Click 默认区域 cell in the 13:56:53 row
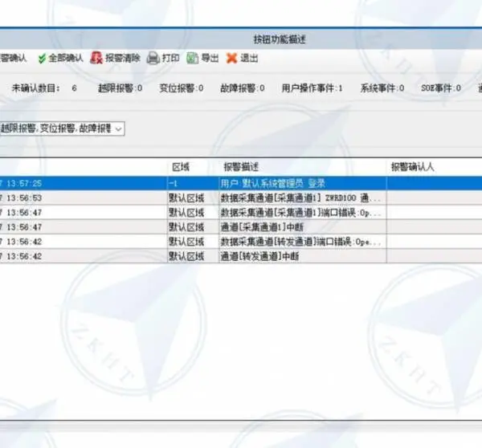This screenshot has height=448, width=482. click(193, 198)
